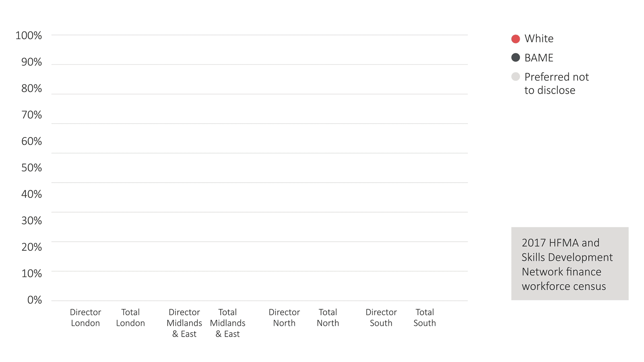The width and height of the screenshot is (644, 362).
Task: Click the Total North axis label
Action: coord(328,318)
